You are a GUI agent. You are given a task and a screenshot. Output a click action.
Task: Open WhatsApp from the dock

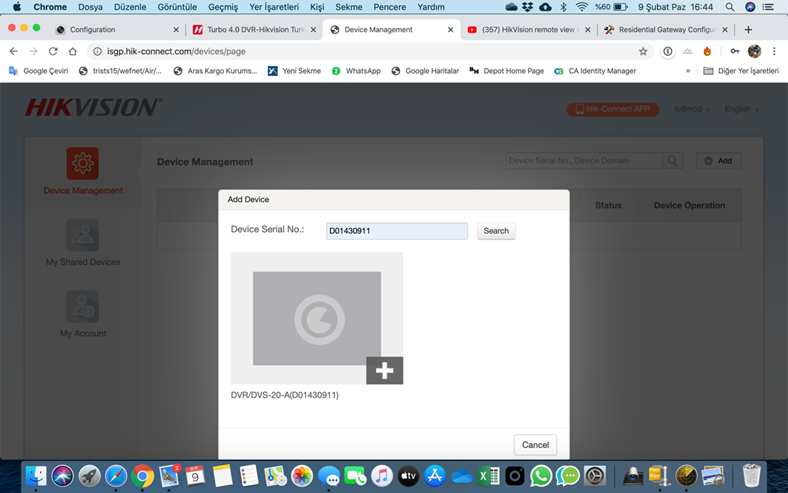click(x=541, y=476)
